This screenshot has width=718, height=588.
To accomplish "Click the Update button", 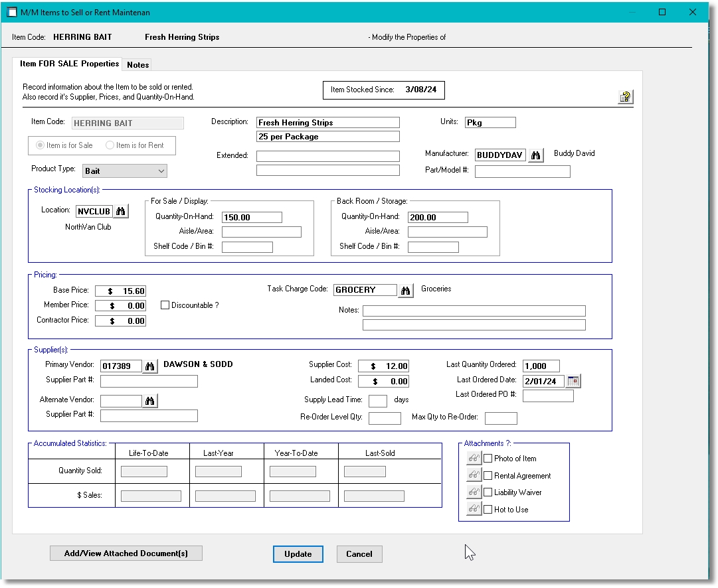I will (x=298, y=554).
